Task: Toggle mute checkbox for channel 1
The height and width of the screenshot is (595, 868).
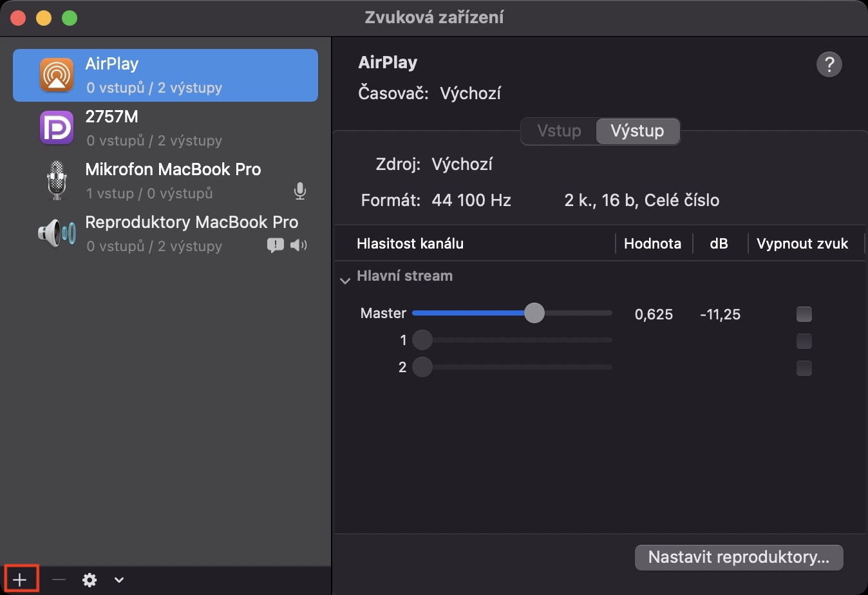Action: click(804, 341)
